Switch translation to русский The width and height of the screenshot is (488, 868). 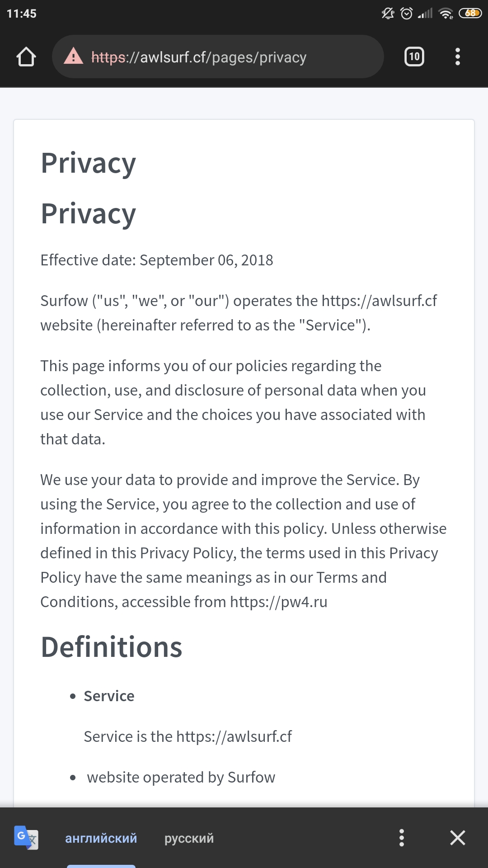click(189, 838)
